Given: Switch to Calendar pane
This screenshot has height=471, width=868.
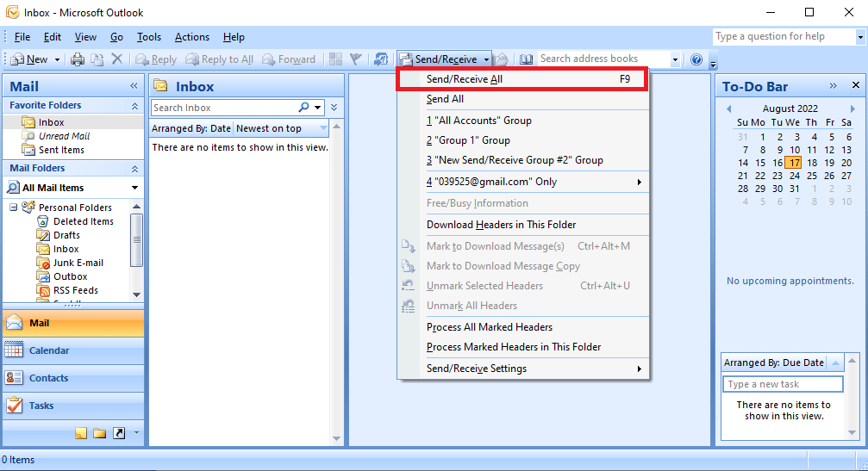Looking at the screenshot, I should 73,350.
